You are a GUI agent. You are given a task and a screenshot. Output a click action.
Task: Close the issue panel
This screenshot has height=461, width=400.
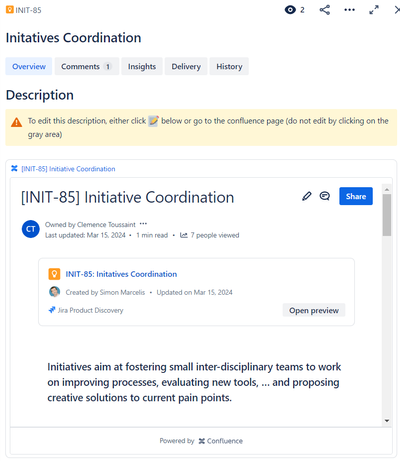pyautogui.click(x=397, y=10)
